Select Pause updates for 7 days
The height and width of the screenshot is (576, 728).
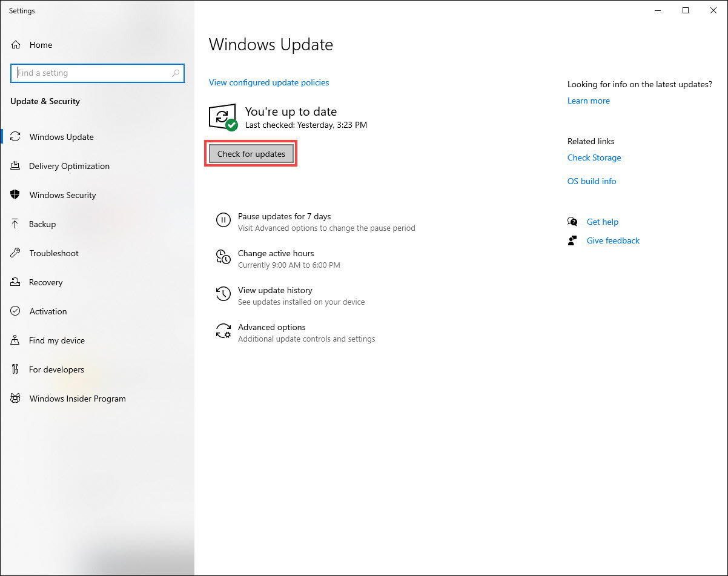[285, 216]
